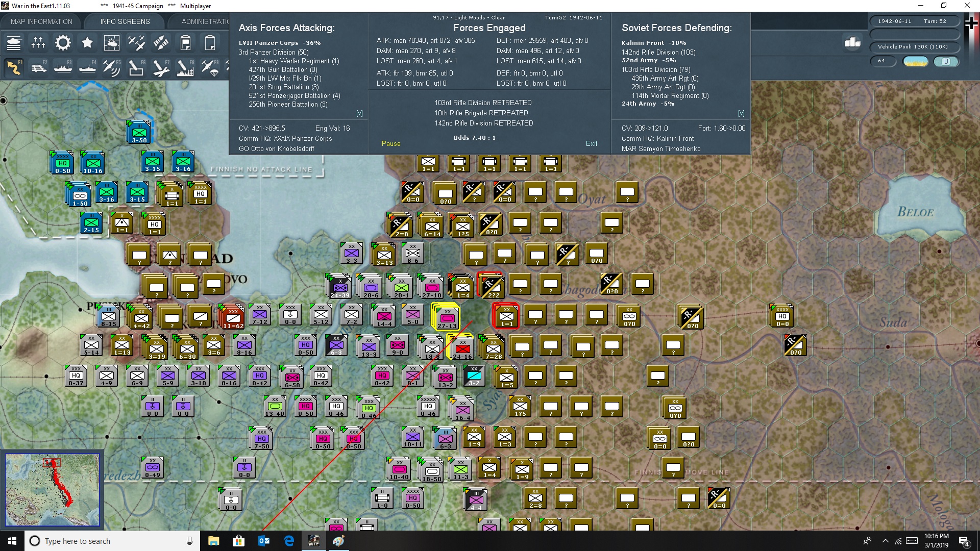Click the zero counter pill button
The image size is (980, 551).
tap(946, 61)
